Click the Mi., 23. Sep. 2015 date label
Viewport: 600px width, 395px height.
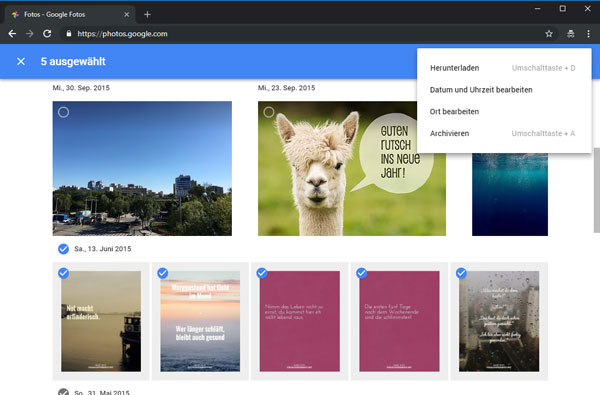[x=287, y=88]
